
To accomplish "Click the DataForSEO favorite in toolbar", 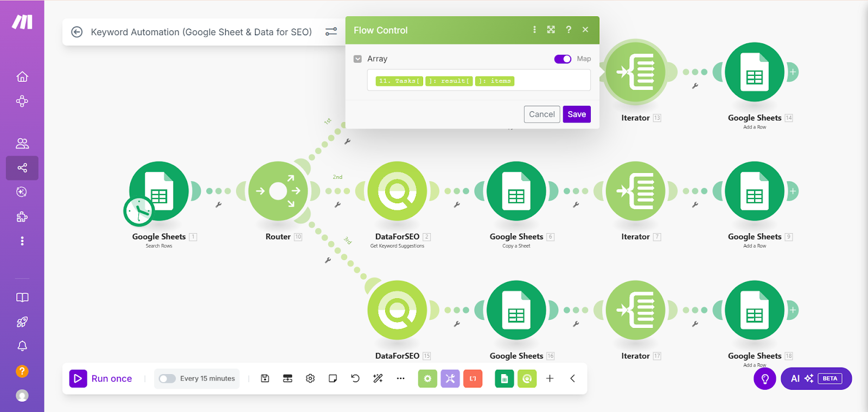I will pos(527,378).
